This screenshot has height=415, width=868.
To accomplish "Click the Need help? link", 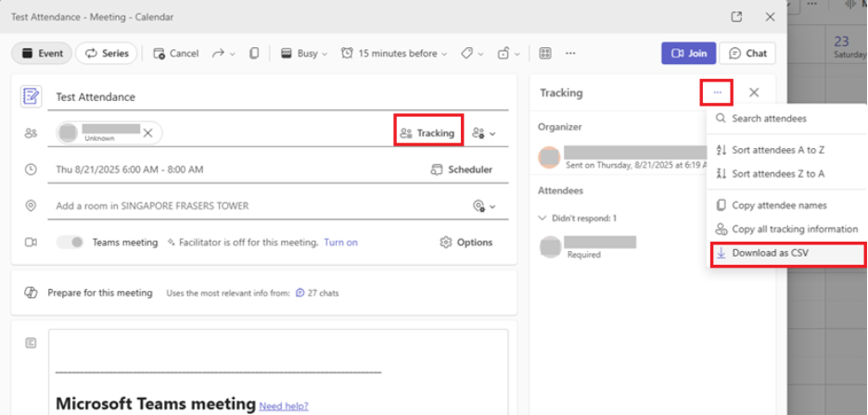I will tap(284, 406).
